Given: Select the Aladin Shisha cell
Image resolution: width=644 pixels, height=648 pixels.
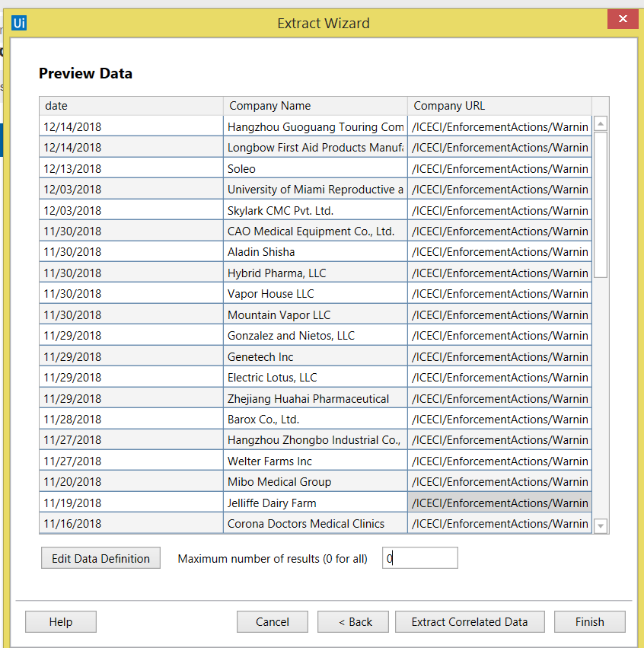Looking at the screenshot, I should pos(315,252).
